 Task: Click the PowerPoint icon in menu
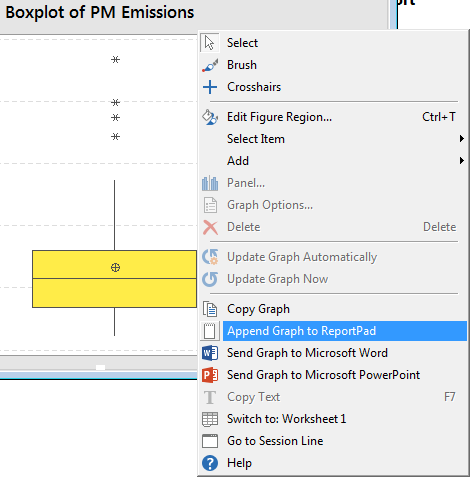(210, 375)
